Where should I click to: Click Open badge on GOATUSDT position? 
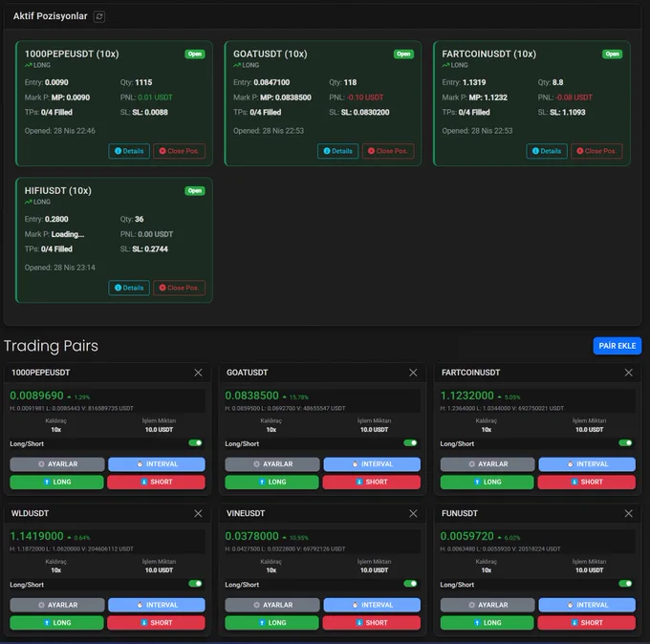403,54
